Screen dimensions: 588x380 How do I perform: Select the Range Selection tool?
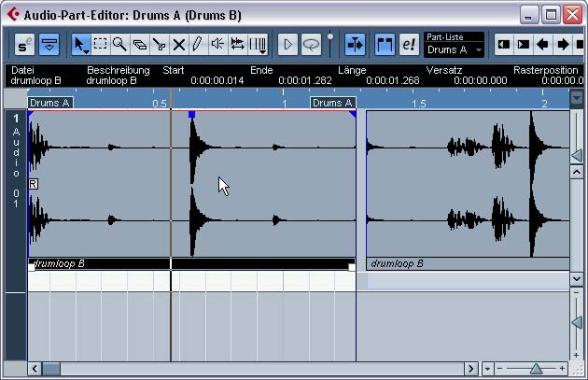click(100, 45)
